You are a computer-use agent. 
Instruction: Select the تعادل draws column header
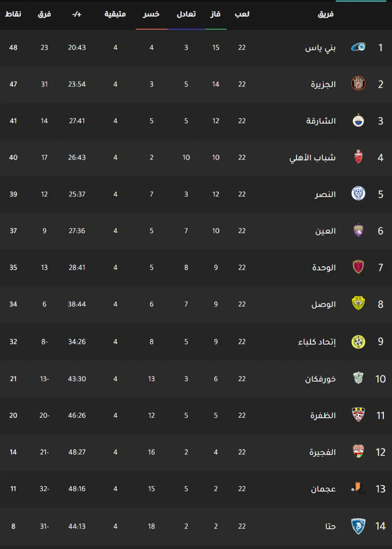coord(186,14)
